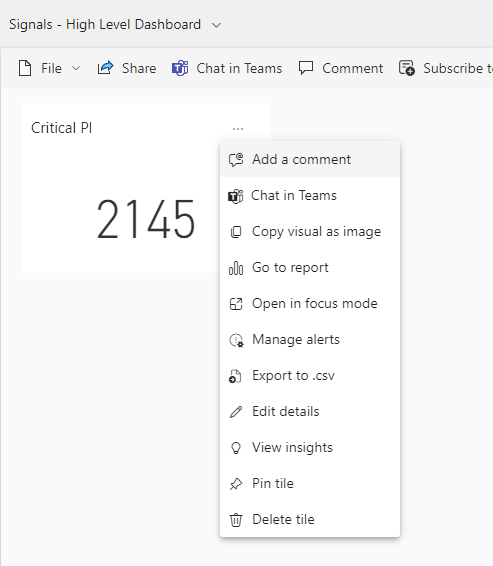Click the 2145 value on Critical PI tile
This screenshot has width=493, height=566.
(146, 219)
